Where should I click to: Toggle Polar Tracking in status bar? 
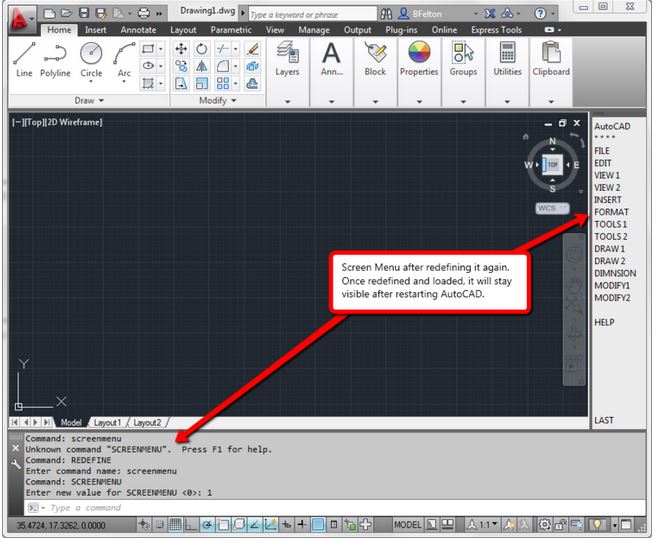click(207, 525)
